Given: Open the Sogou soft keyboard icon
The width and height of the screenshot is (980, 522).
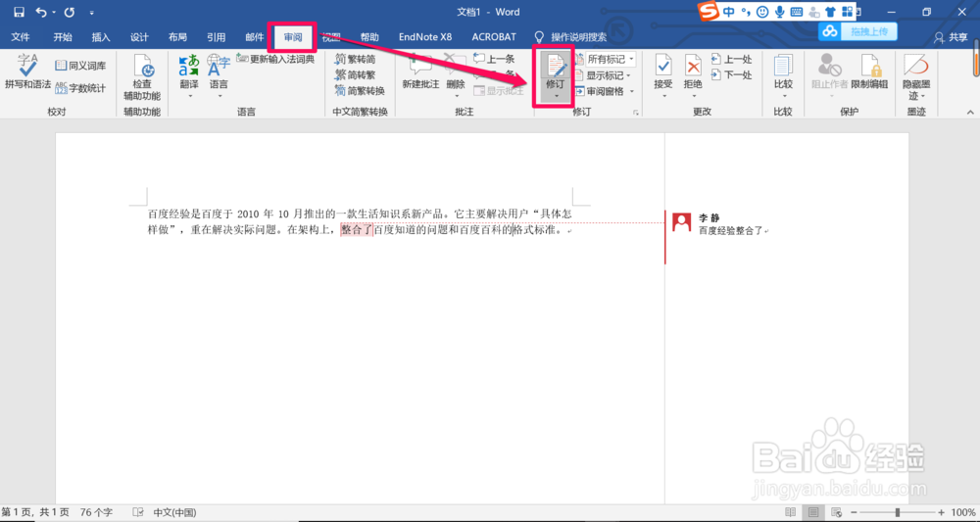Looking at the screenshot, I should pyautogui.click(x=796, y=12).
